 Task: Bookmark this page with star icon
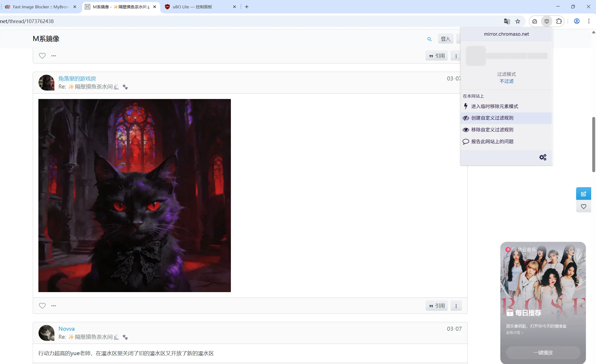coord(518,21)
